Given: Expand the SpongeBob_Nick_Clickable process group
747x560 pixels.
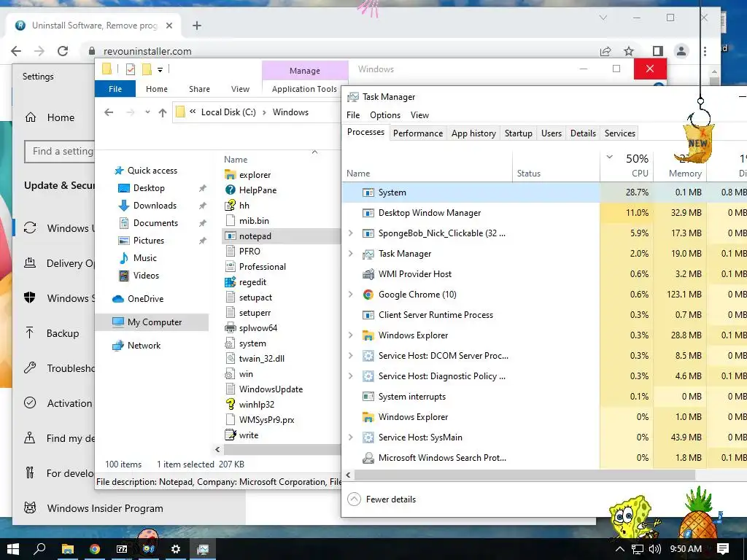Looking at the screenshot, I should pyautogui.click(x=351, y=233).
